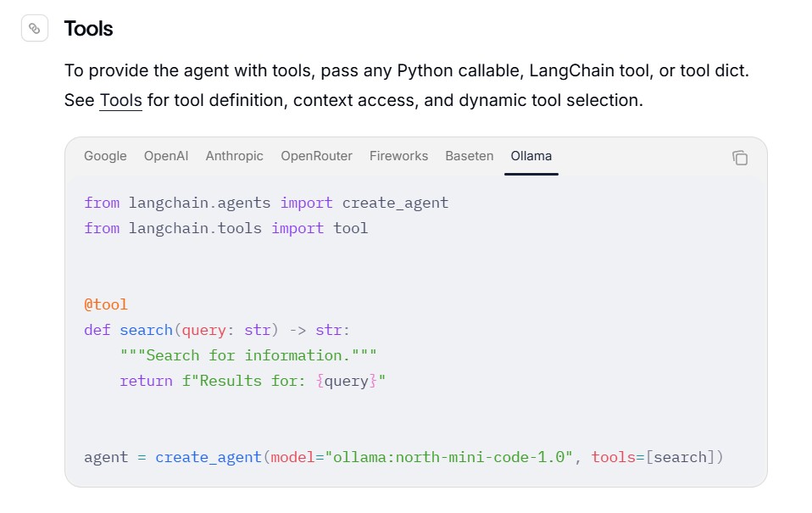Screen dimensions: 812x513
Task: Copy the Tools heading anchor link
Action: pos(35,29)
